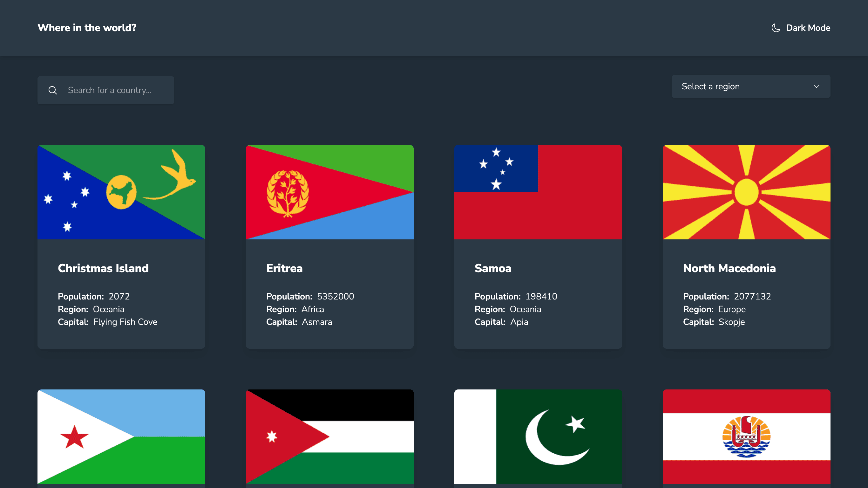
Task: Click Eritrea region Africa text
Action: click(x=313, y=309)
